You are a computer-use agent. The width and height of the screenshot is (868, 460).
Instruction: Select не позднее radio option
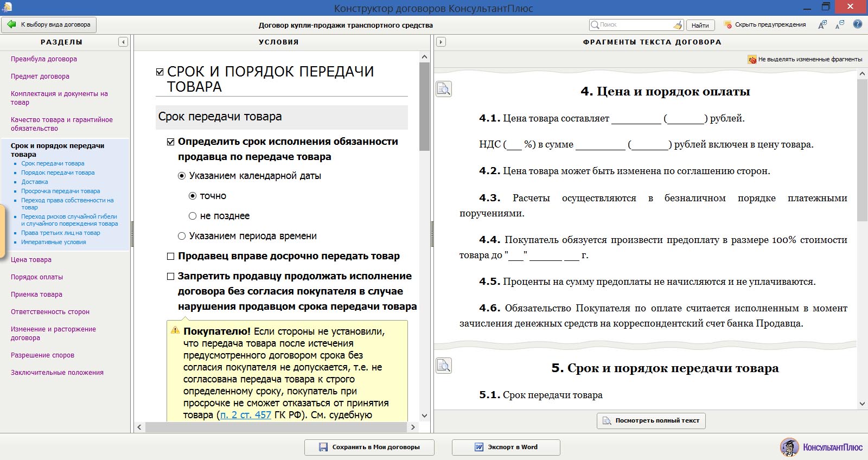pyautogui.click(x=193, y=216)
